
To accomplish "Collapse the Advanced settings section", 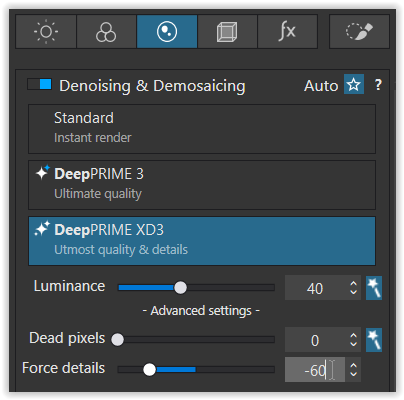I will coord(201,311).
